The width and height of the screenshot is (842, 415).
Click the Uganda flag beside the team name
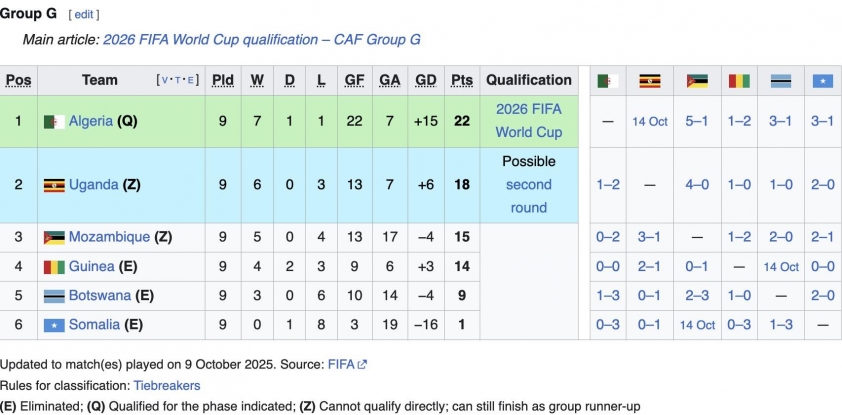(53, 185)
